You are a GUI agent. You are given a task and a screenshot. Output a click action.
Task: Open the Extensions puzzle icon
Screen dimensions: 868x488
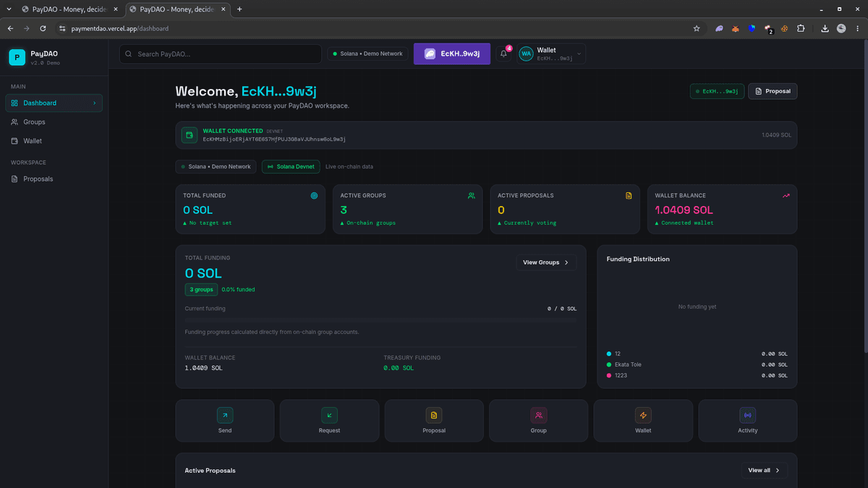(801, 28)
